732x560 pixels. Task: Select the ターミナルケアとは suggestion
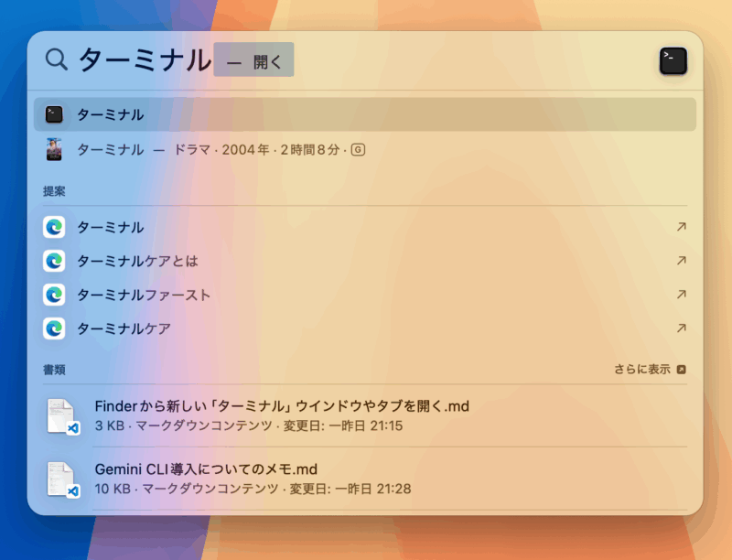click(x=365, y=261)
